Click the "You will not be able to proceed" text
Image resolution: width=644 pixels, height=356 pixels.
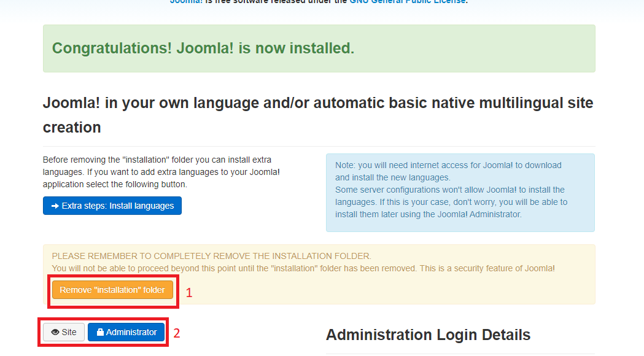pyautogui.click(x=303, y=269)
